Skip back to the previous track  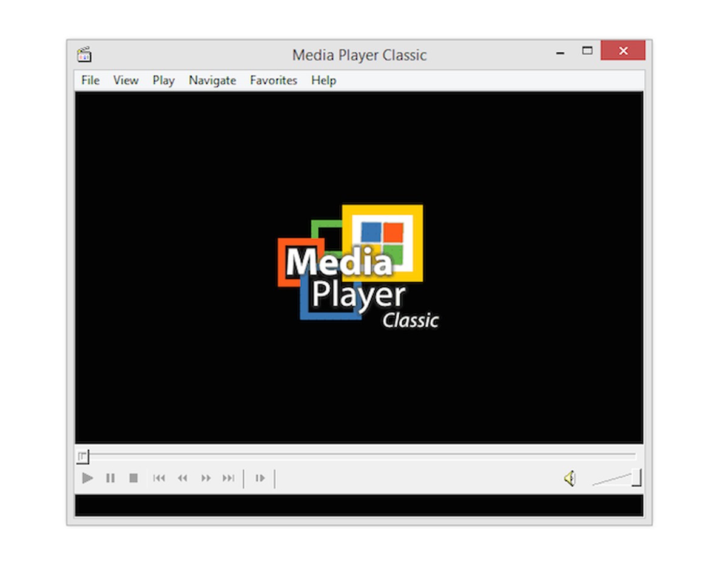coord(159,478)
